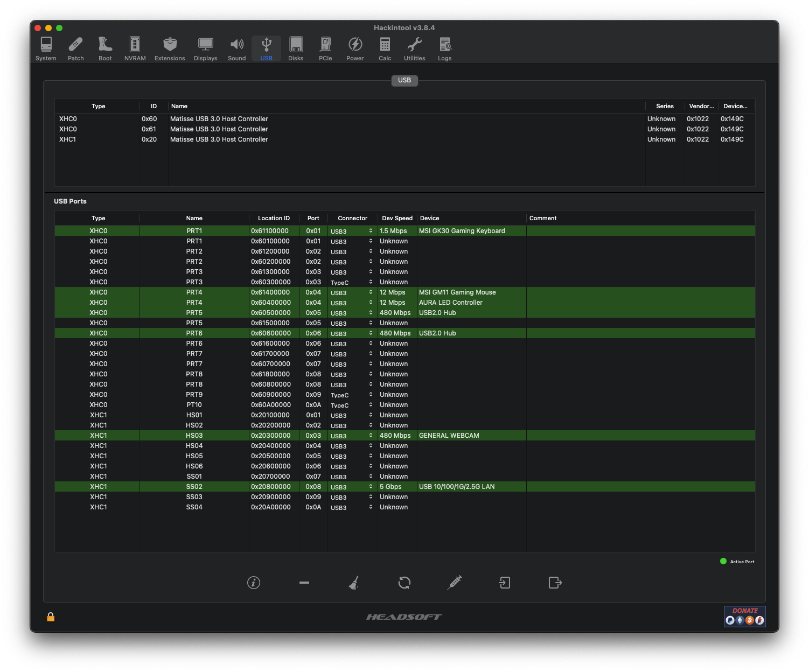Click the broom clear-all icon

click(x=354, y=583)
